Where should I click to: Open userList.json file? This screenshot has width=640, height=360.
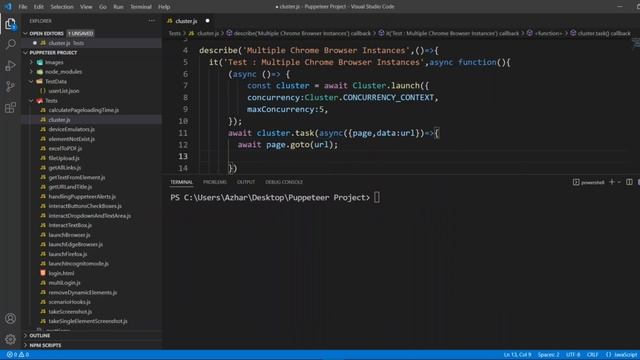click(64, 91)
